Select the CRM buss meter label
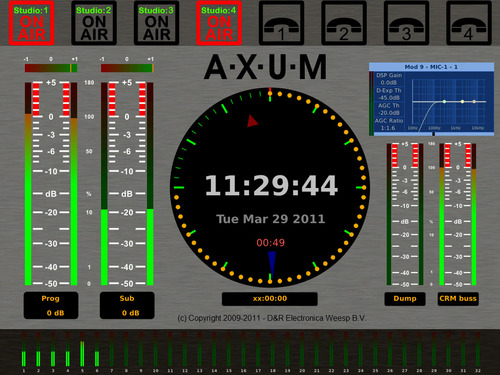The height and width of the screenshot is (375, 500). point(458,299)
